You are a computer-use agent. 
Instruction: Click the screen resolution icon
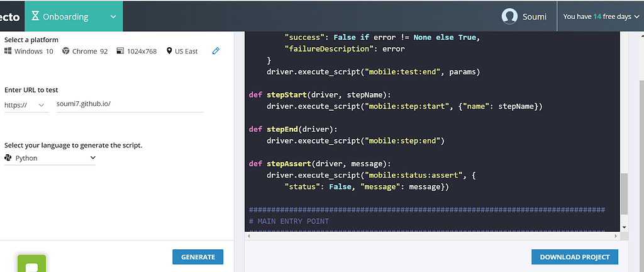pyautogui.click(x=120, y=51)
